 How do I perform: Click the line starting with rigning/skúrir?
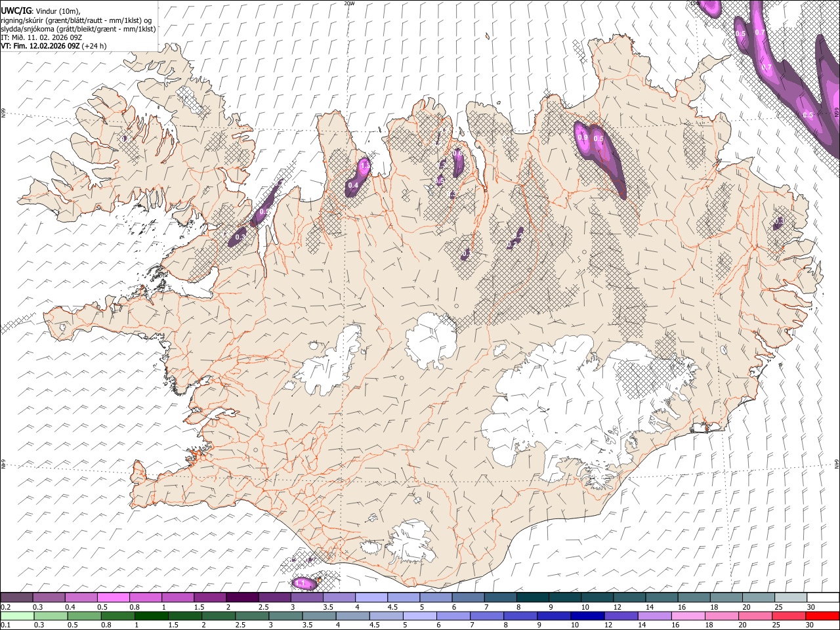[x=76, y=20]
